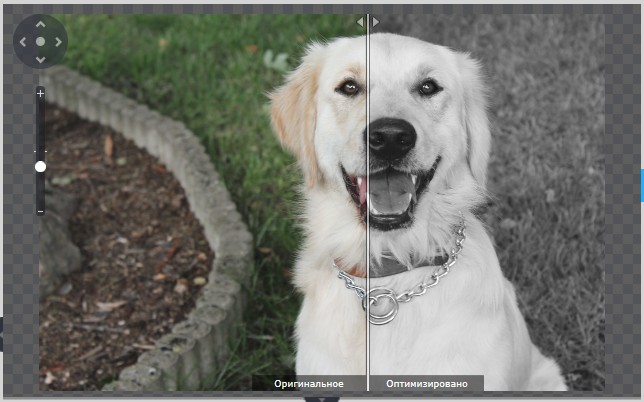Click the right arrow on the comparison divider

[375, 22]
